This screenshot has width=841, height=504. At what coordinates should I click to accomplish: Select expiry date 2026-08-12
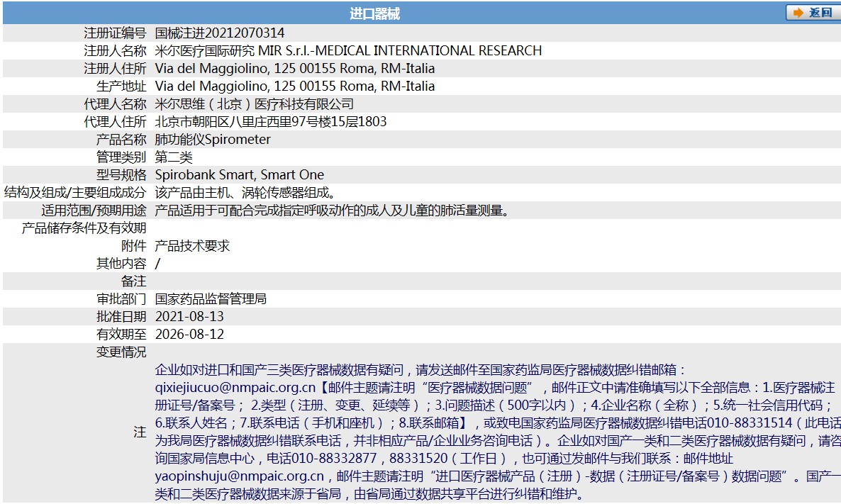click(189, 335)
